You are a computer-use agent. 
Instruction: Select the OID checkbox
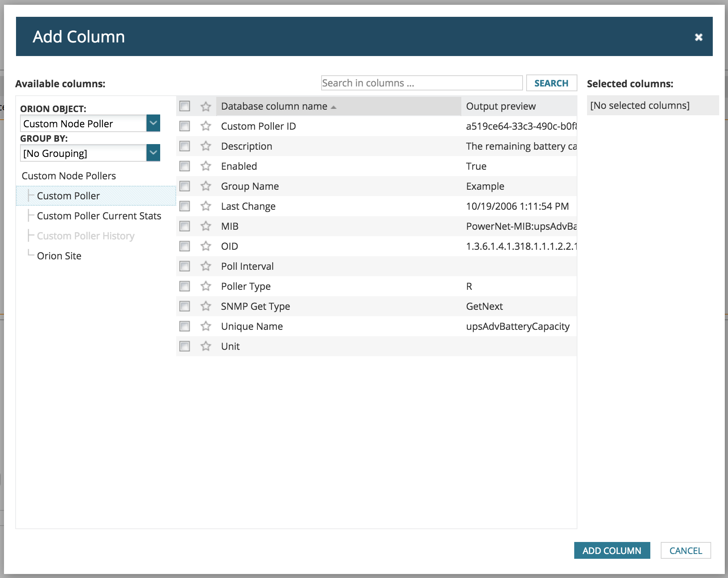click(185, 246)
